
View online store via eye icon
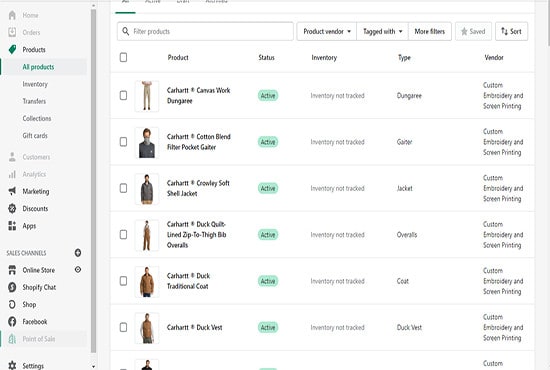click(78, 270)
